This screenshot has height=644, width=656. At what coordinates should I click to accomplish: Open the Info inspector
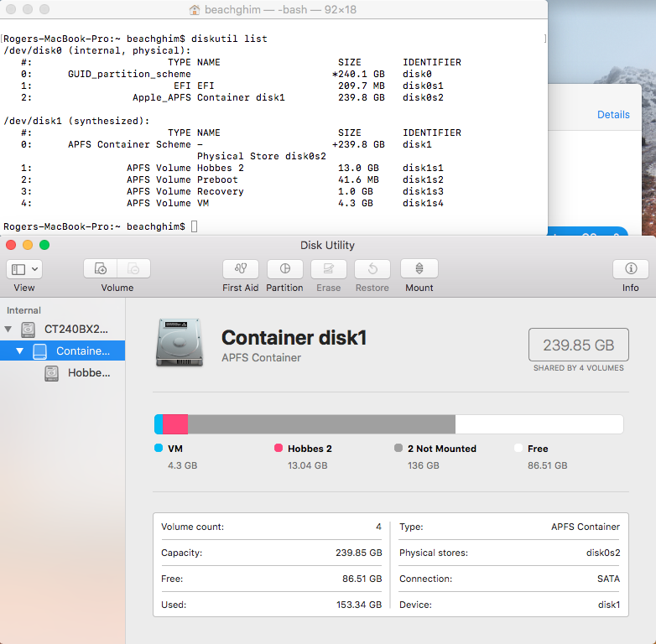pos(631,268)
